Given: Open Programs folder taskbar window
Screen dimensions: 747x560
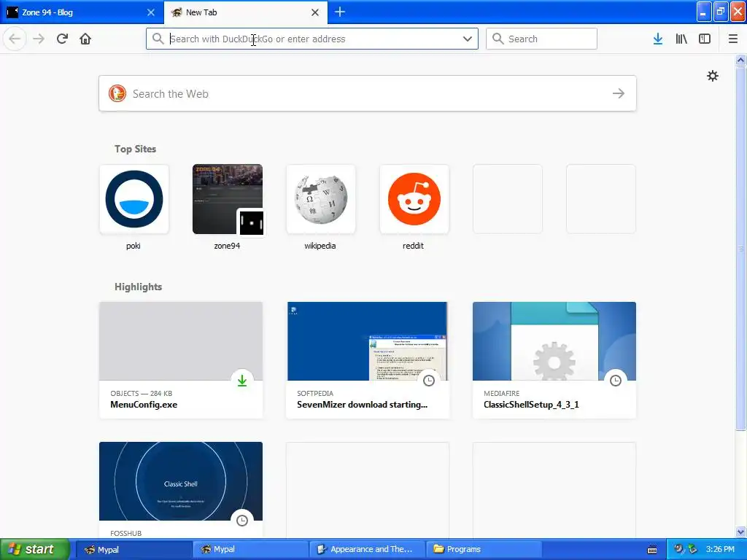Looking at the screenshot, I should click(484, 550).
